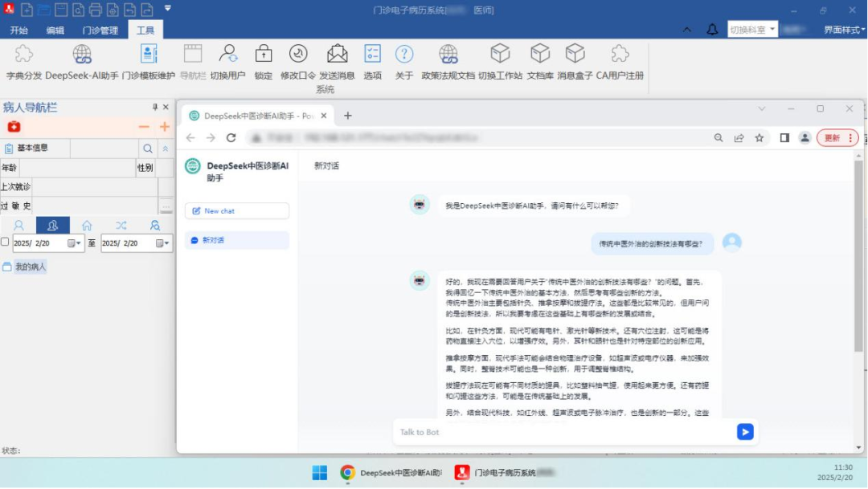
Task: Switch to Chrome DeepSeek taskbar item
Action: [391, 473]
